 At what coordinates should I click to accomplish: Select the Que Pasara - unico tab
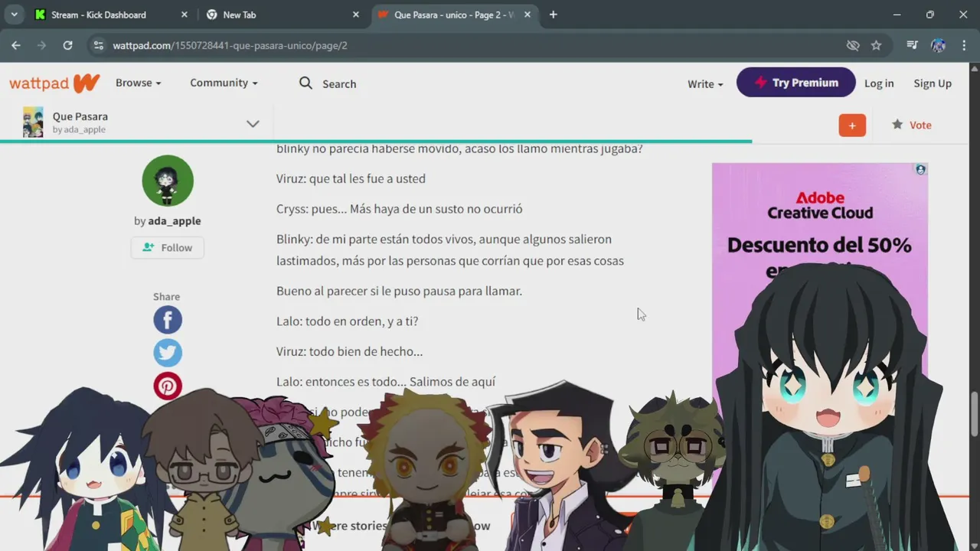[453, 15]
